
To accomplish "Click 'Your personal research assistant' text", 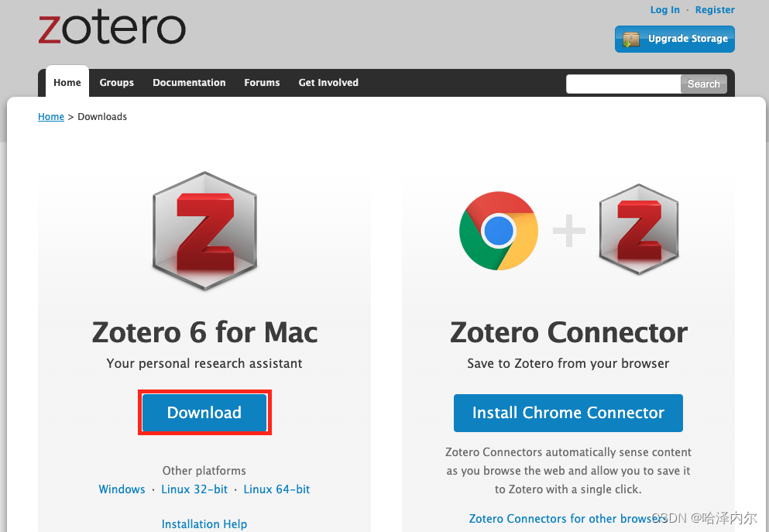I will pos(204,363).
